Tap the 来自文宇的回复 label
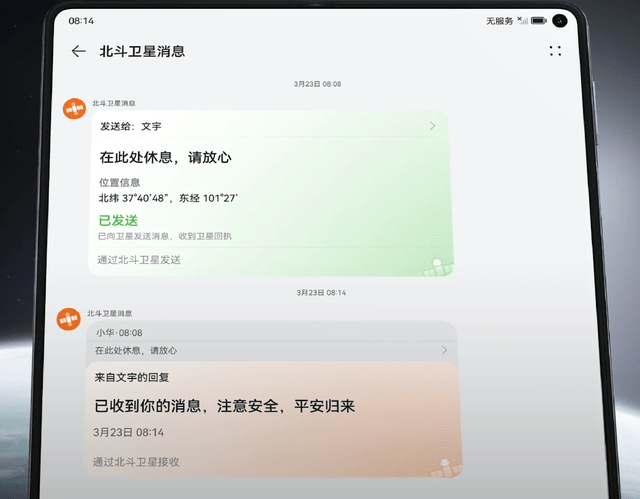This screenshot has height=499, width=640. (131, 377)
